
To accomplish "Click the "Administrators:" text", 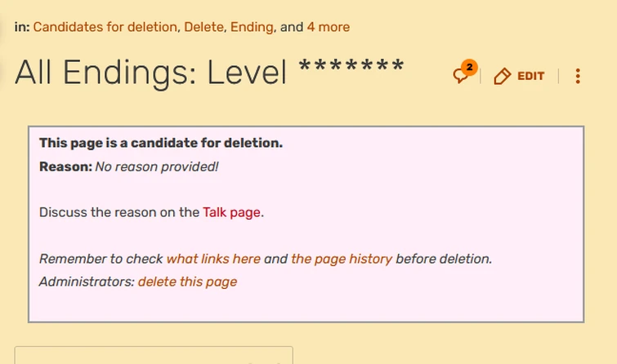I will [x=87, y=282].
